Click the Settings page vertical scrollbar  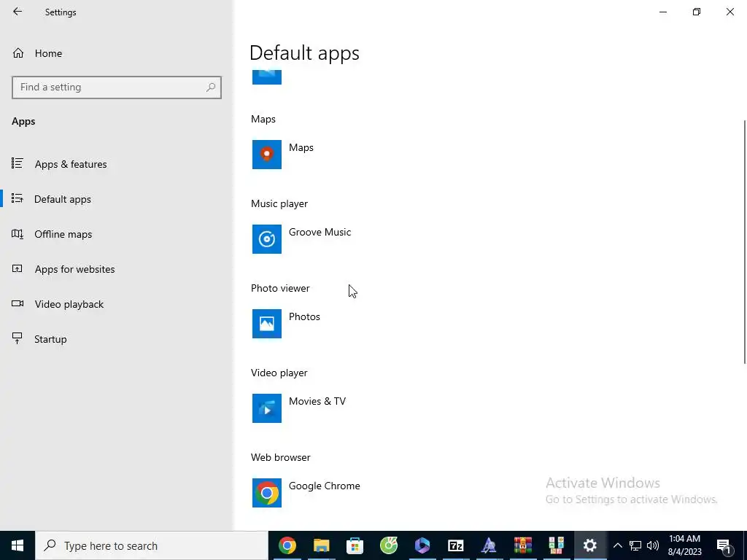[745, 242]
